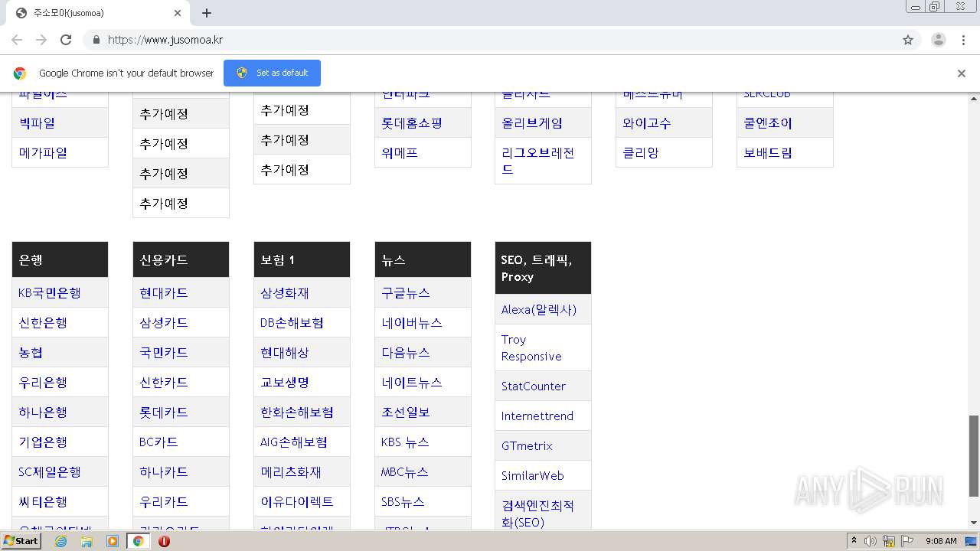
Task: Click the red security shield taskbar icon
Action: click(164, 541)
